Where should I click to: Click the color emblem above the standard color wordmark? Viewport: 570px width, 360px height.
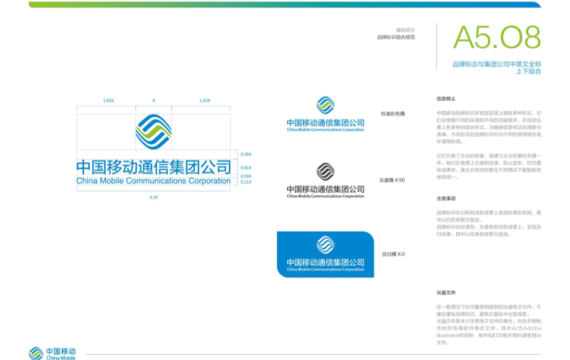pos(325,105)
